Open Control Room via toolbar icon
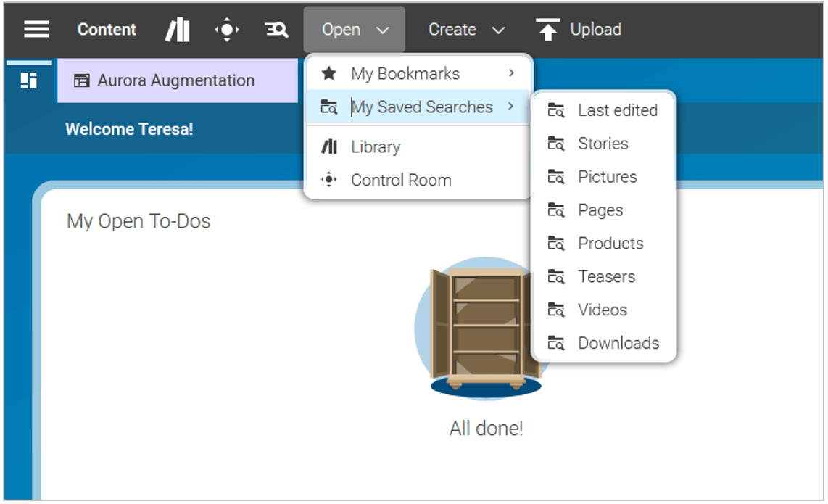Screen dimensions: 828x504 227,30
